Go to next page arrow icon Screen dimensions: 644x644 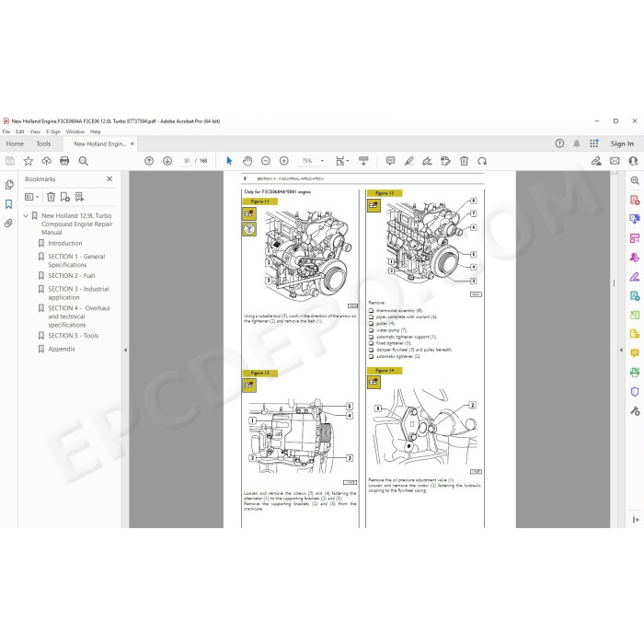[167, 161]
